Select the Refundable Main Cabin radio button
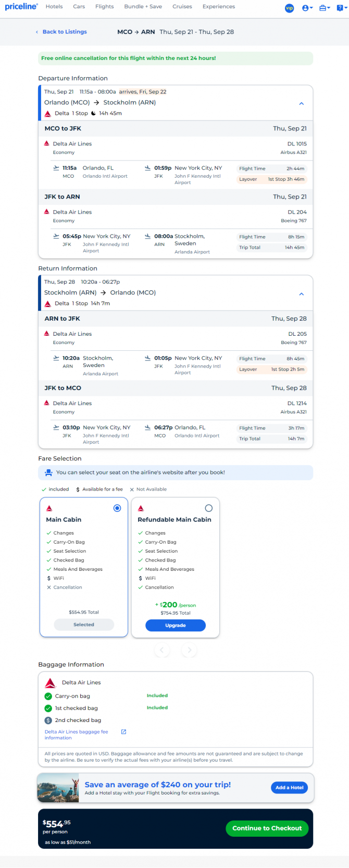This screenshot has height=868, width=349. click(x=209, y=508)
